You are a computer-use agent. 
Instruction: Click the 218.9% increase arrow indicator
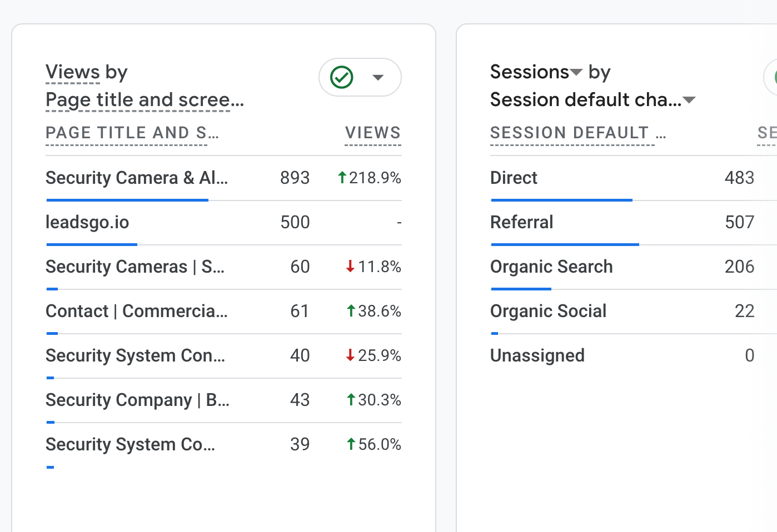342,178
